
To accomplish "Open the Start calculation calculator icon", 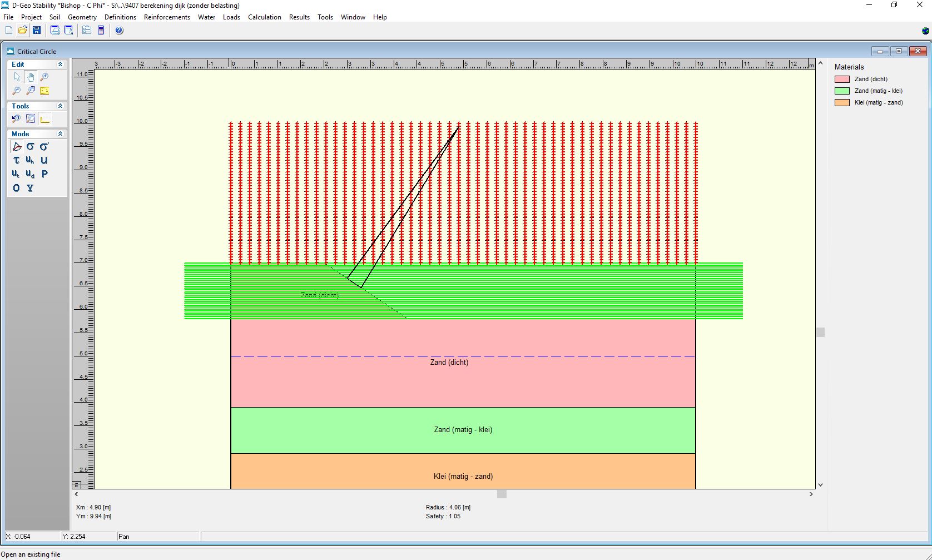I will coord(101,31).
